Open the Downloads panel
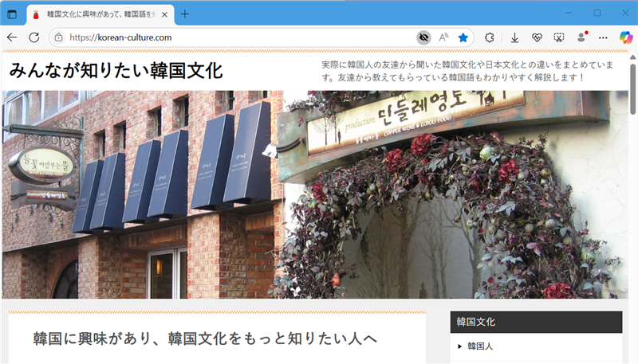 (515, 37)
